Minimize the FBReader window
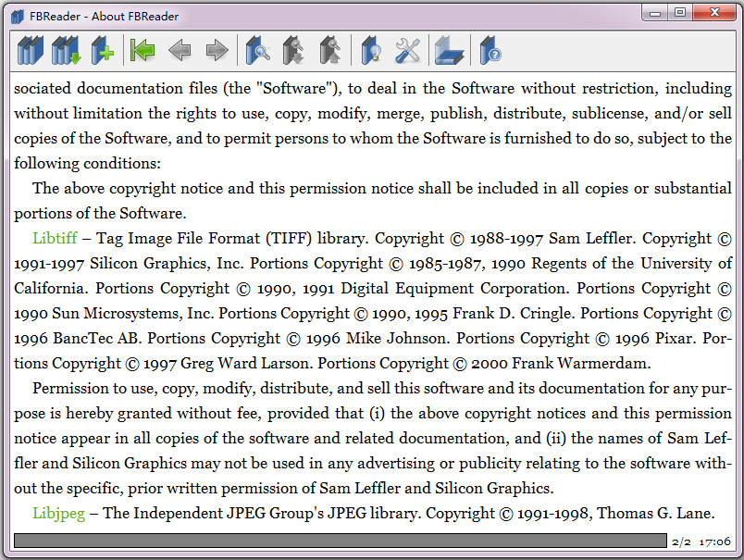Viewport: 744px width, 560px height. point(656,13)
